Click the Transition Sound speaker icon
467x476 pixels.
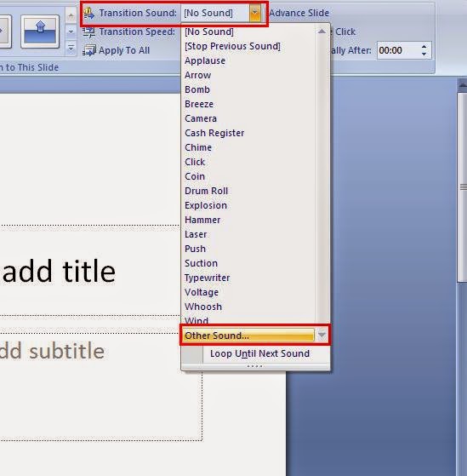88,13
